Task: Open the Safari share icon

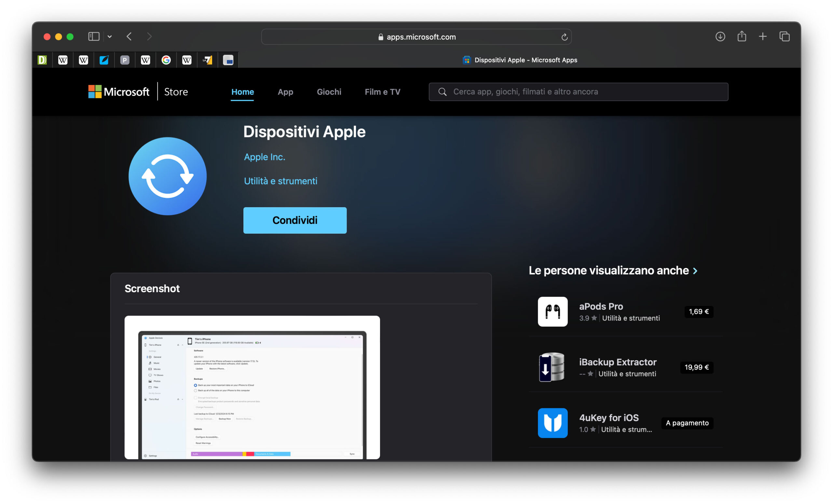Action: coord(742,36)
